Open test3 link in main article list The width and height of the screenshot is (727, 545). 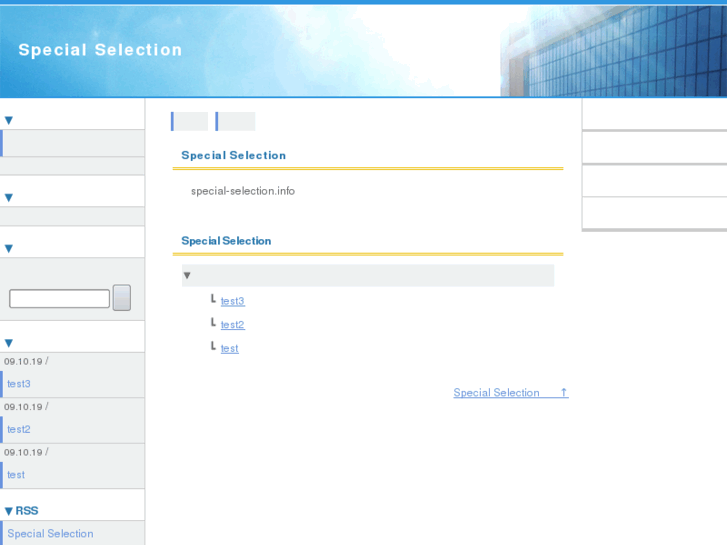(233, 301)
